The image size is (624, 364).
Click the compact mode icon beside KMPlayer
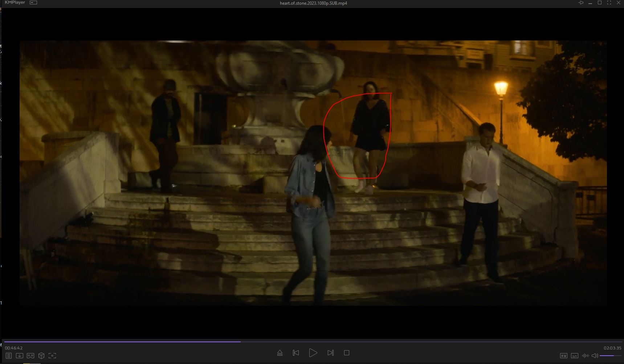pyautogui.click(x=33, y=3)
